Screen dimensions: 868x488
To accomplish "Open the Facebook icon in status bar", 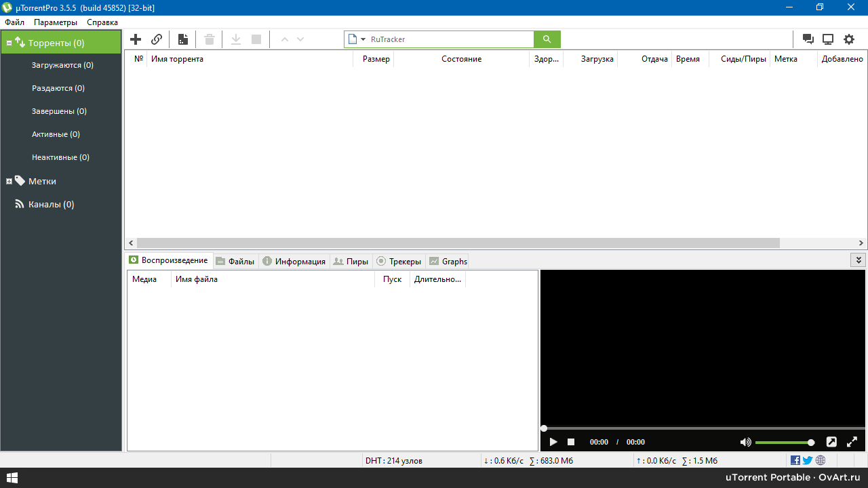I will (795, 461).
